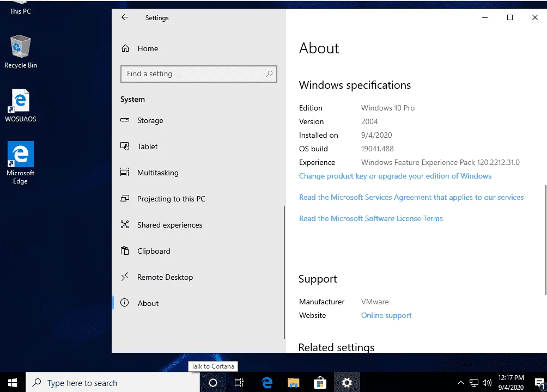Open Microsoft Store from the taskbar
Image resolution: width=547 pixels, height=392 pixels.
[x=320, y=383]
